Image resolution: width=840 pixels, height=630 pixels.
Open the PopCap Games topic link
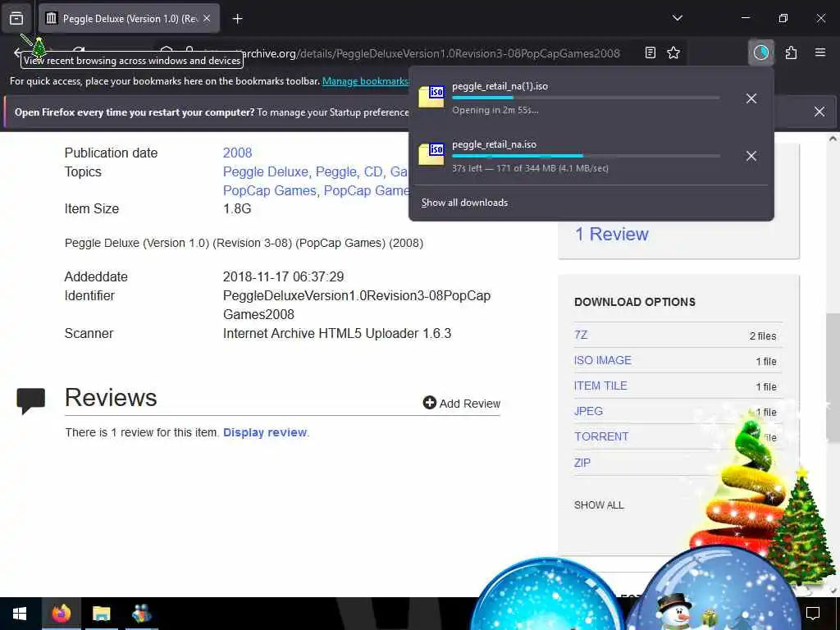coord(269,190)
